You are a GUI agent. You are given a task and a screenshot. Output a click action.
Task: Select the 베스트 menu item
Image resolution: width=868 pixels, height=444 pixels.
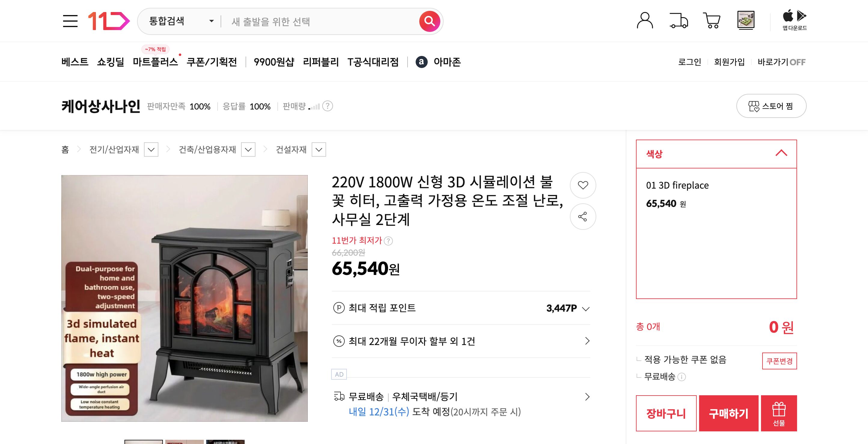point(75,62)
